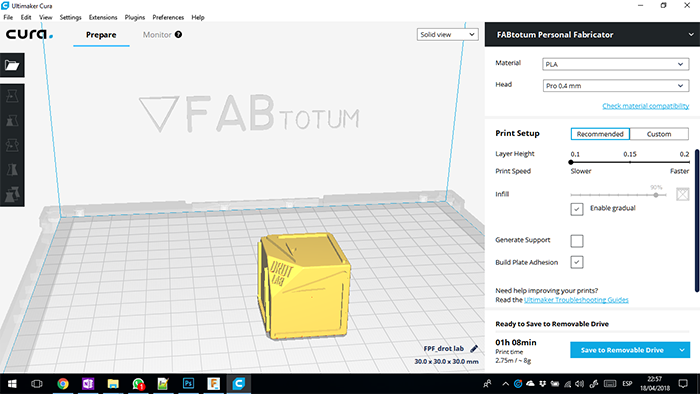Open Ultimaker Troubleshooting Guides link

pyautogui.click(x=576, y=300)
